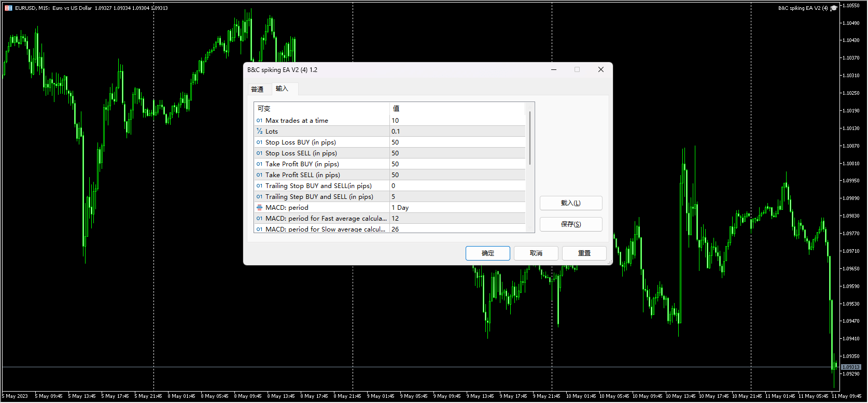Load settings using the 载入(L) button
This screenshot has height=403, width=868.
tap(570, 203)
